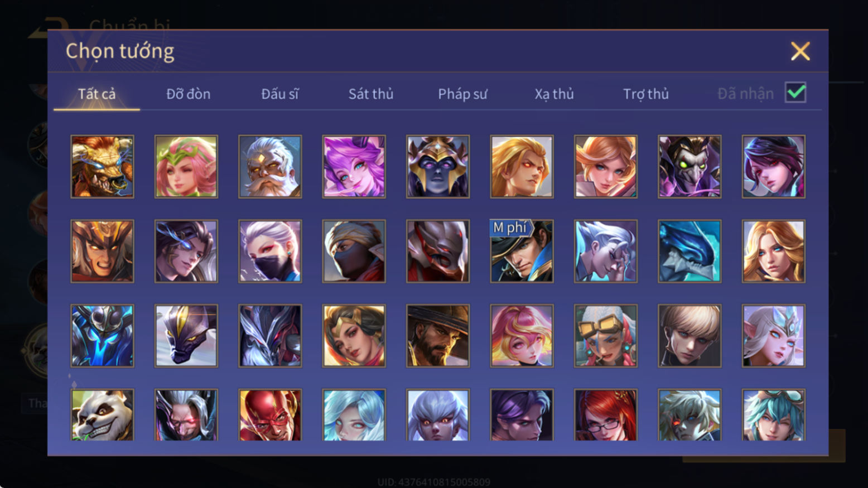
Task: Toggle the Đã nhận checkbox
Action: pyautogui.click(x=795, y=93)
